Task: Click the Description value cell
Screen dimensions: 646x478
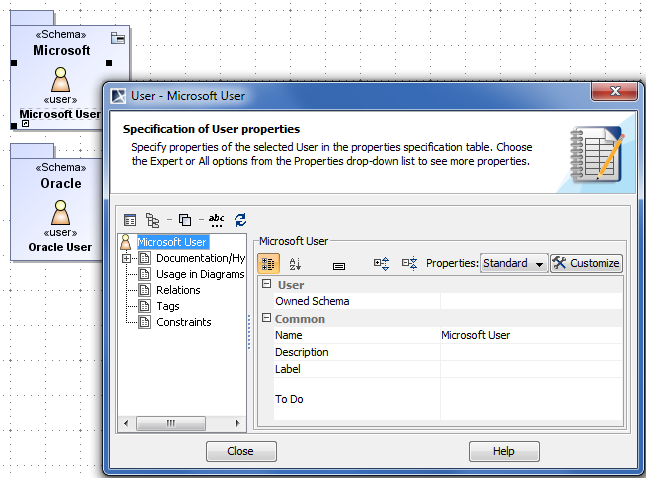Action: [531, 352]
